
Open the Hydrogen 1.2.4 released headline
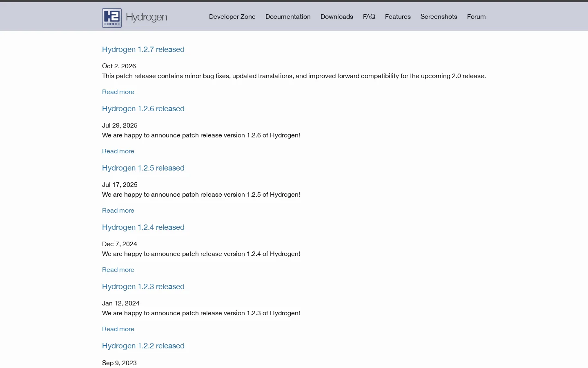(143, 227)
